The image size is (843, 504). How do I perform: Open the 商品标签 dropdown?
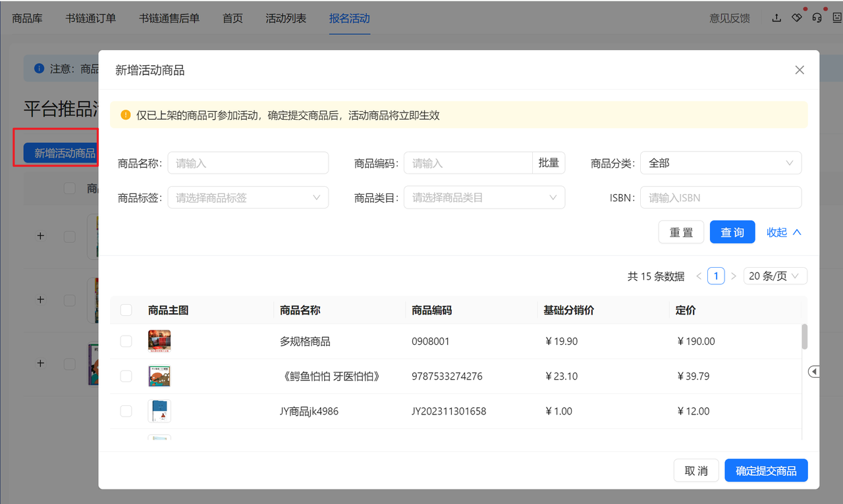tap(248, 197)
